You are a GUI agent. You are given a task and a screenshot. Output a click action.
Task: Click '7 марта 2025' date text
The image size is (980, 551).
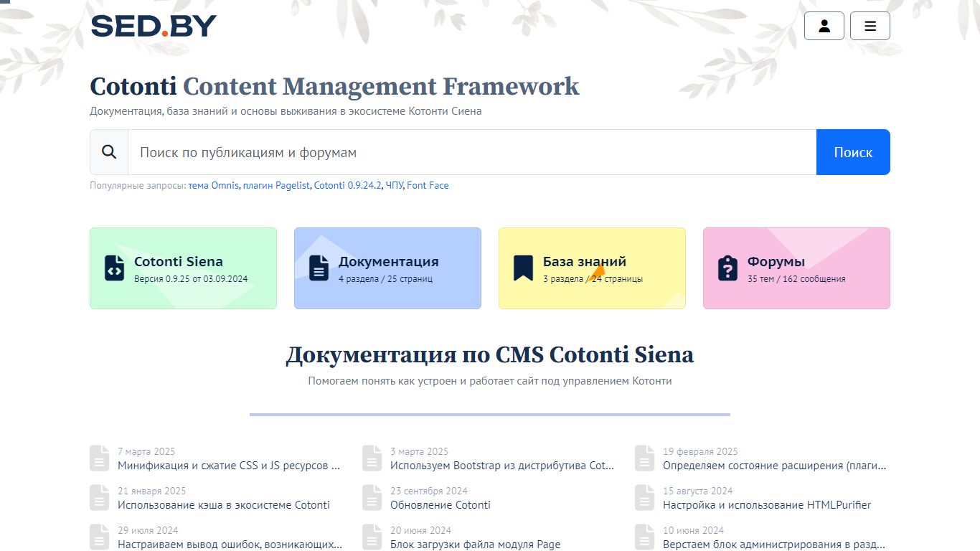[146, 452]
